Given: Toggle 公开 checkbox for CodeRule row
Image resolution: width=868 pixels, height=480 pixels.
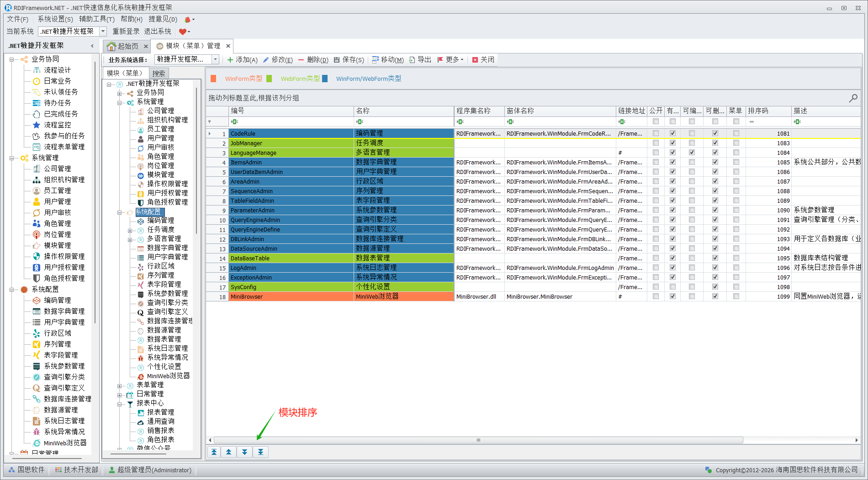Looking at the screenshot, I should (x=656, y=133).
